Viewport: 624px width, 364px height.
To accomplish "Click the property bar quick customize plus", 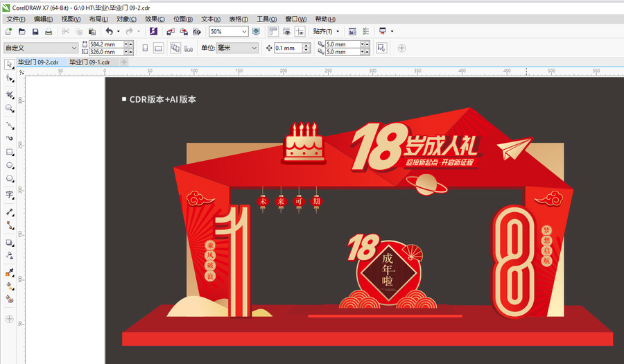I will [401, 48].
